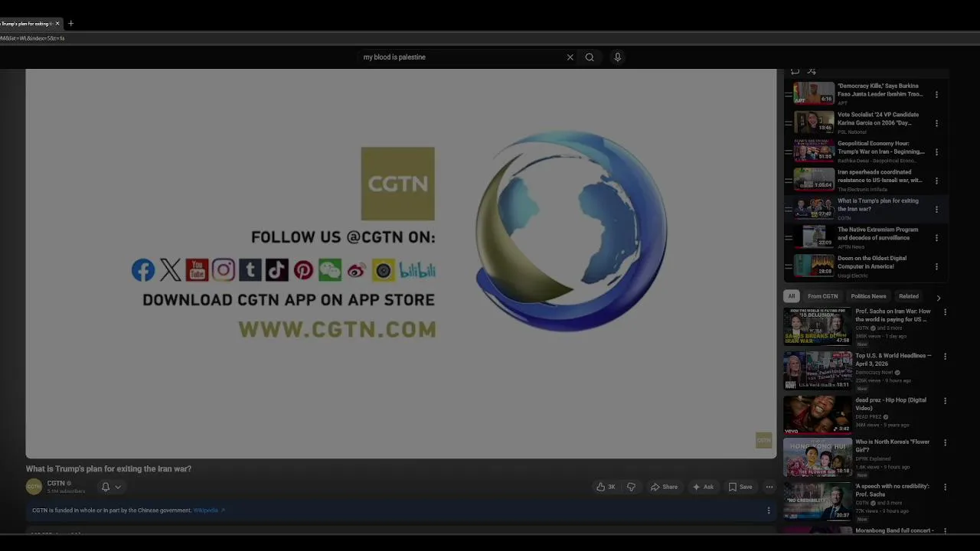Click the magnifier search icon
This screenshot has width=980, height=551.
pyautogui.click(x=590, y=57)
